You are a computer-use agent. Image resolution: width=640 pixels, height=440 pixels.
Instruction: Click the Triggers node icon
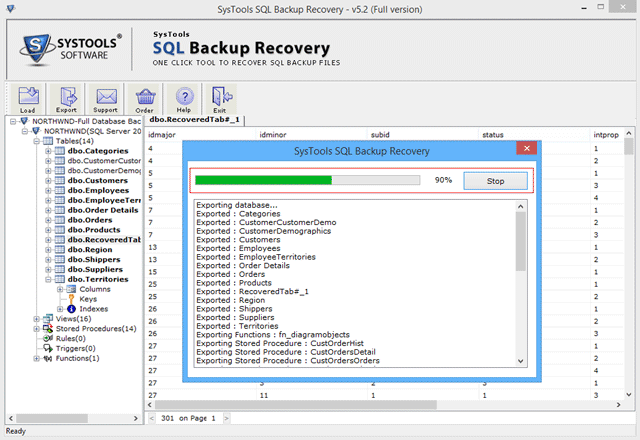48,348
